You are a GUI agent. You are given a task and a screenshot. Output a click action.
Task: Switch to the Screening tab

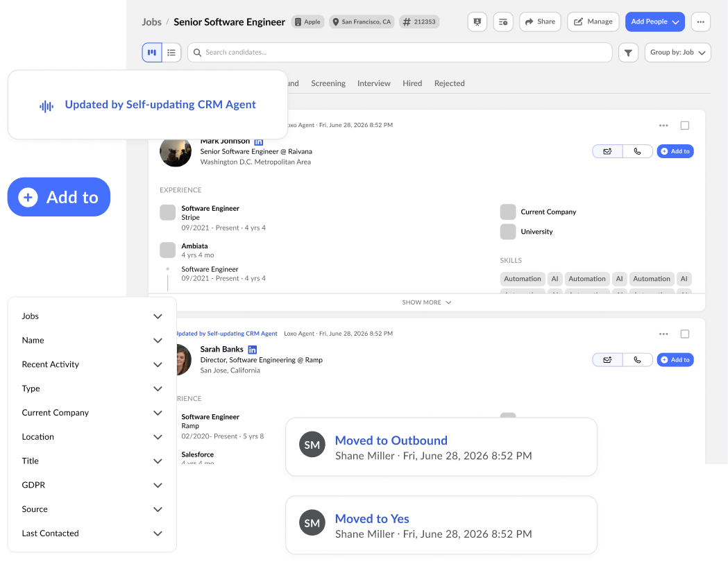328,83
